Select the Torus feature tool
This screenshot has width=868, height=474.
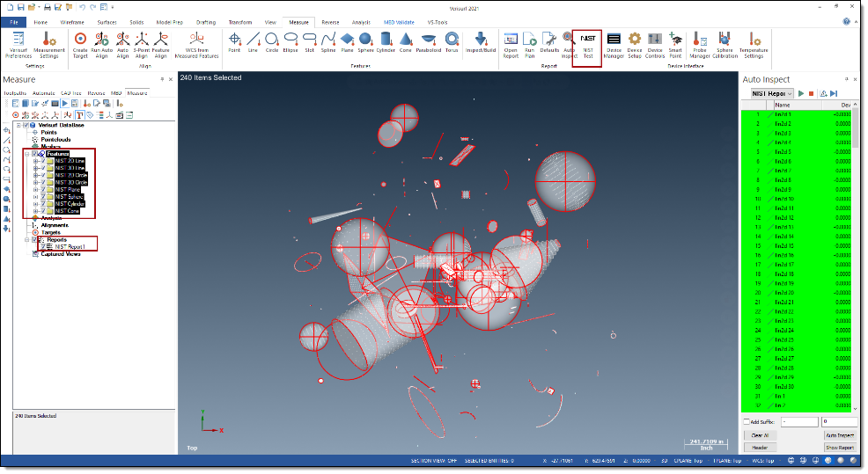452,42
